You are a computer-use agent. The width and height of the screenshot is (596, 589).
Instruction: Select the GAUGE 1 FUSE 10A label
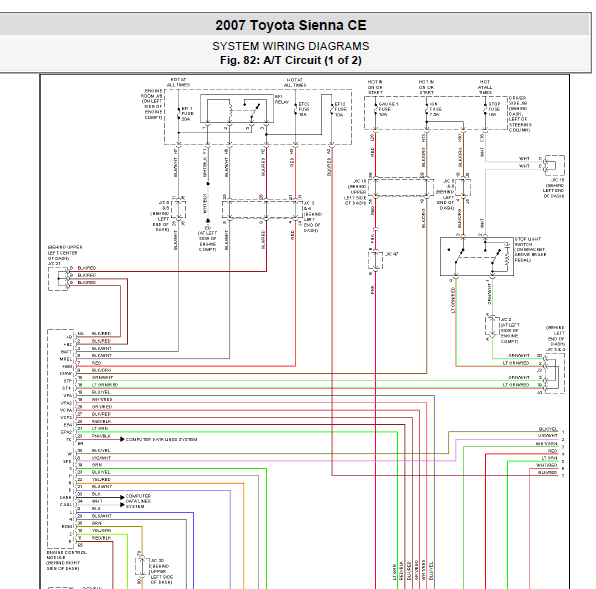[387, 109]
